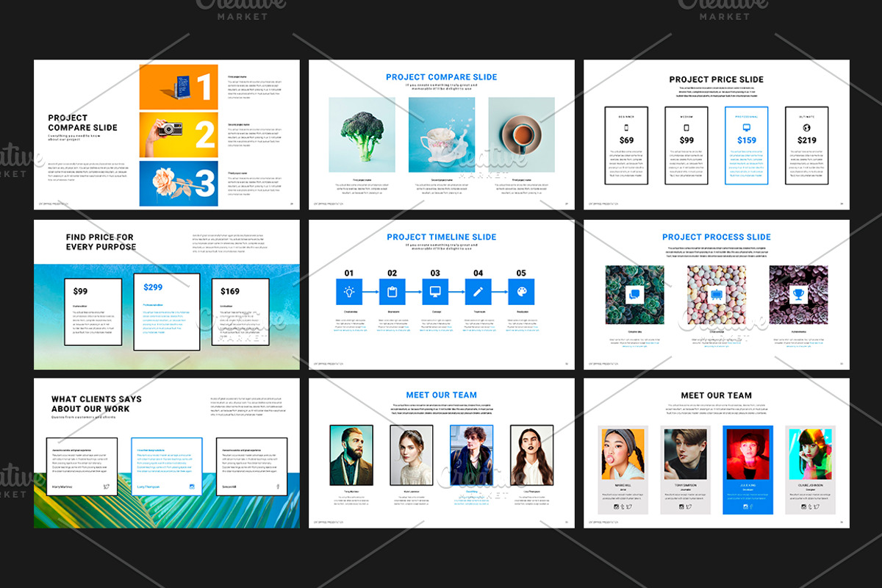
Task: Click 'WHAT CLIENTS SAYS ABOUT OUR WORK' heading
Action: [x=96, y=404]
